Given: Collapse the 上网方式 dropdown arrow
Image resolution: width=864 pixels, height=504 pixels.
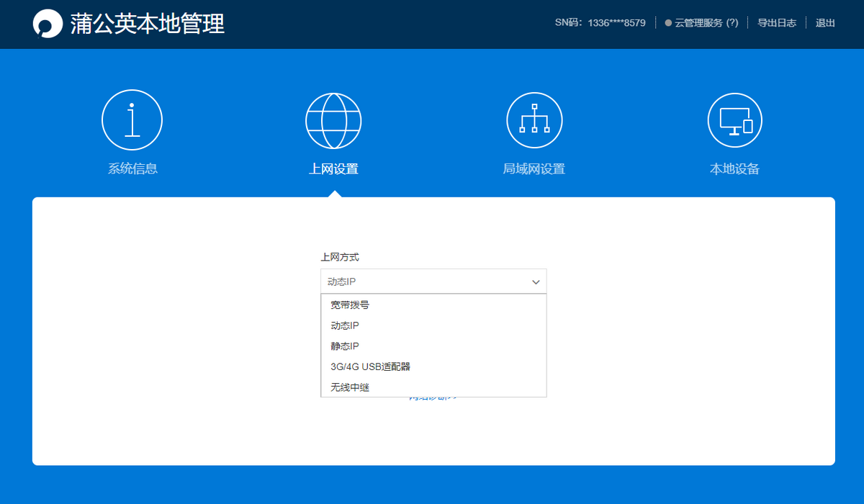Looking at the screenshot, I should 536,282.
